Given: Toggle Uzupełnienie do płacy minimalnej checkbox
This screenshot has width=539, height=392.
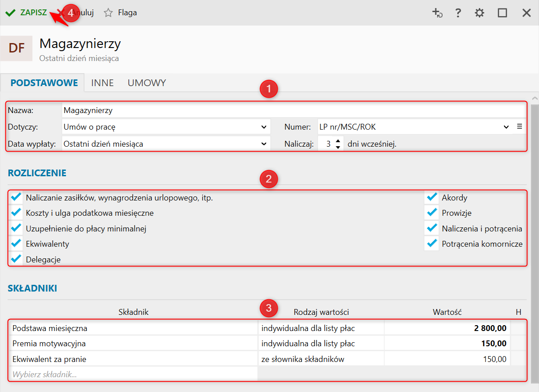Looking at the screenshot, I should pos(16,228).
